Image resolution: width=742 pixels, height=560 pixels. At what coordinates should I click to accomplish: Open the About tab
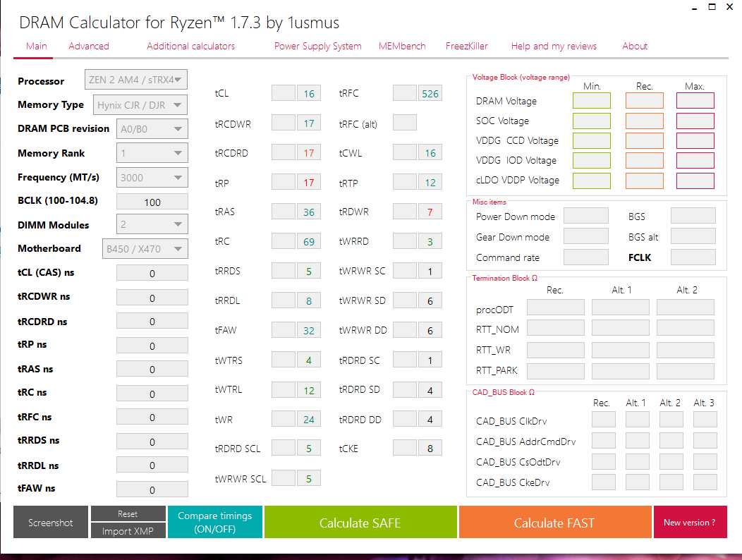tap(634, 46)
